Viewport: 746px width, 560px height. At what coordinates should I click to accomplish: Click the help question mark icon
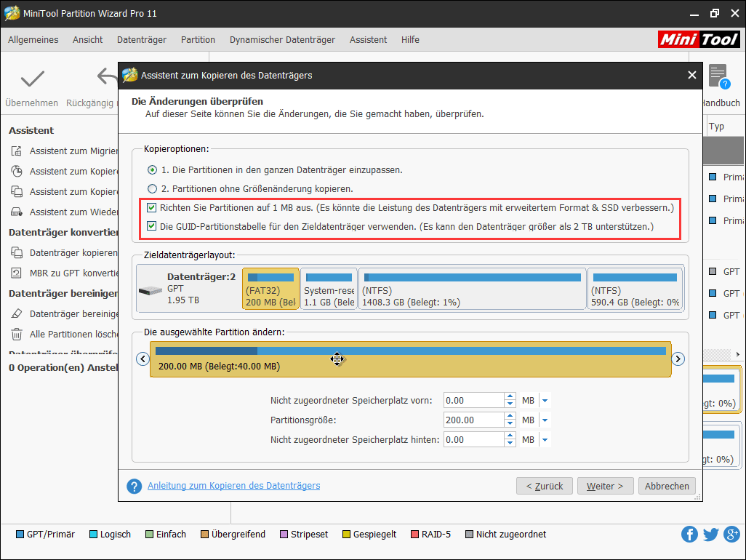pos(134,486)
